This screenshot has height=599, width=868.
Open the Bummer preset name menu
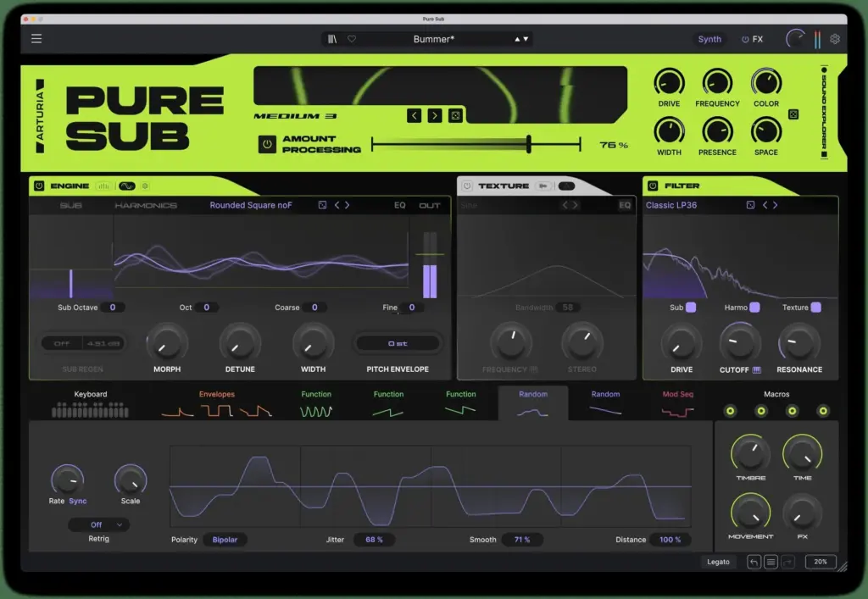(433, 39)
